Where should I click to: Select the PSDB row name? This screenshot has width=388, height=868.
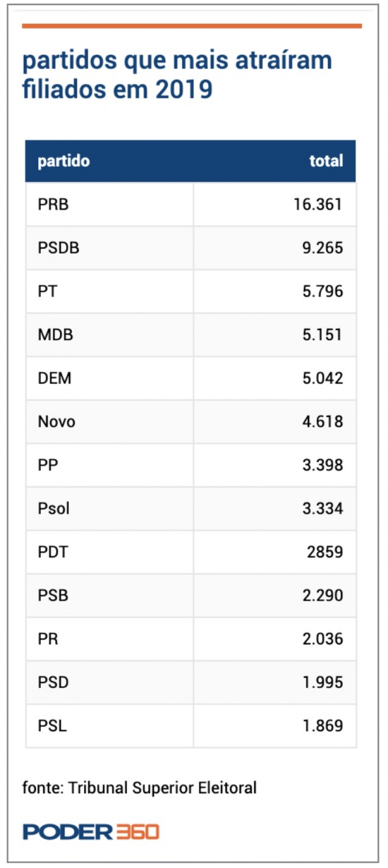pyautogui.click(x=58, y=248)
